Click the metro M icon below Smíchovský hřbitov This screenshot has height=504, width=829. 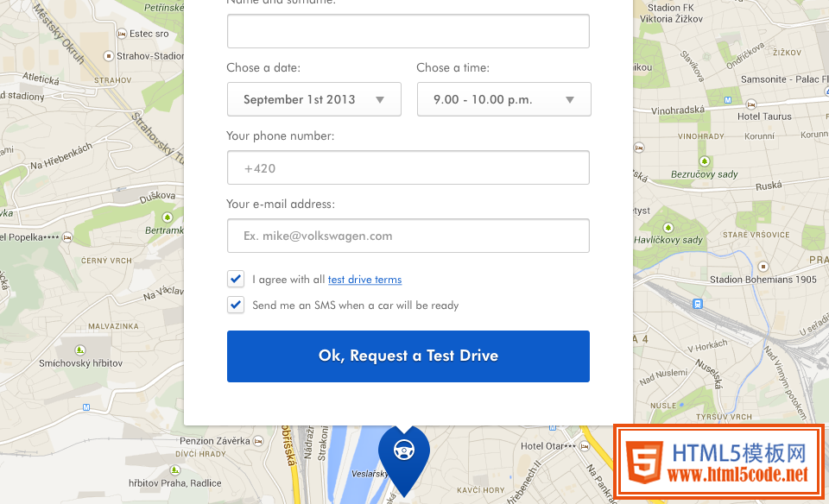[x=86, y=407]
